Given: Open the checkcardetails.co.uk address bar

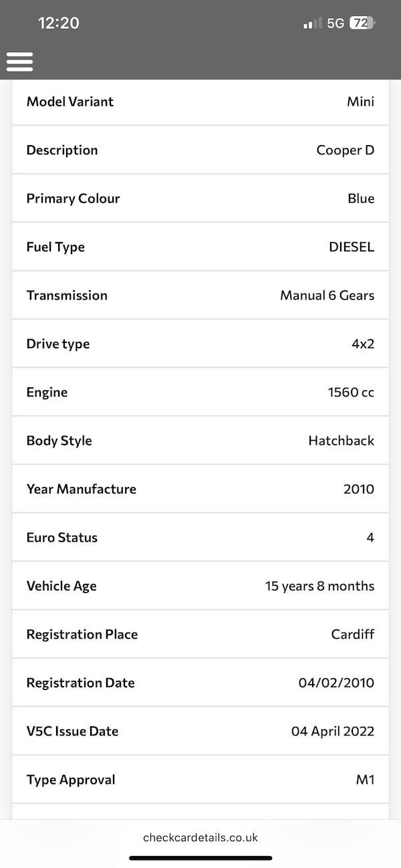Looking at the screenshot, I should tap(200, 837).
